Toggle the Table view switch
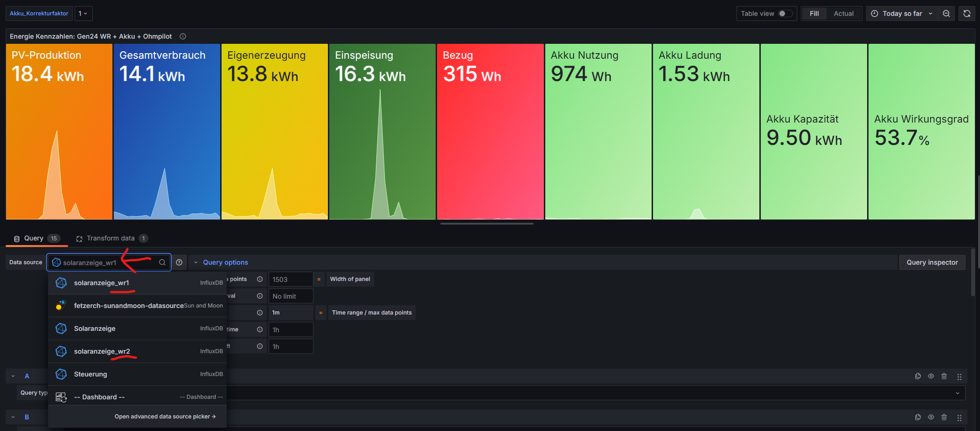980x431 pixels. [x=785, y=14]
